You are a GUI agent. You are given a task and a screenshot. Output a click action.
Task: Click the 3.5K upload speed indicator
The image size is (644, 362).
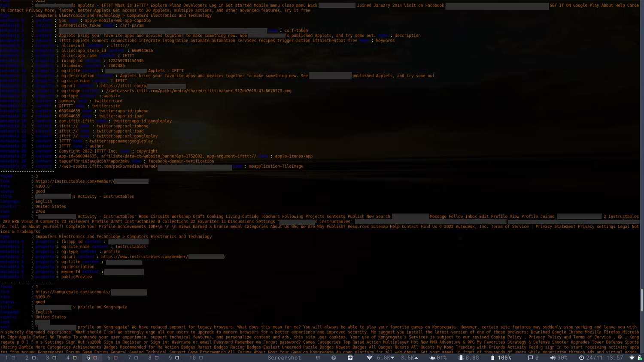pos(409,358)
